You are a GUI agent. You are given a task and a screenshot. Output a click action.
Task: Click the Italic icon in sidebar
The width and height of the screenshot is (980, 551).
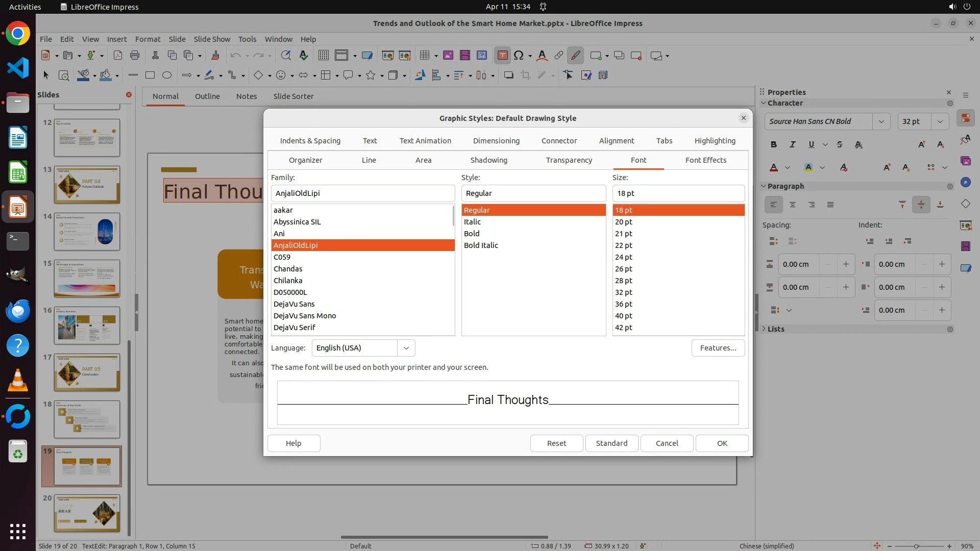click(792, 144)
